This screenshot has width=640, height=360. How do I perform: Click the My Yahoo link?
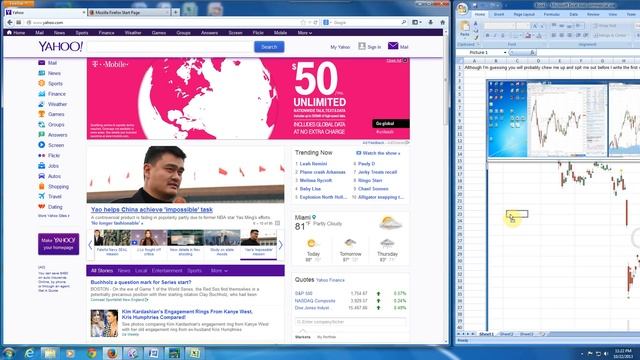340,47
